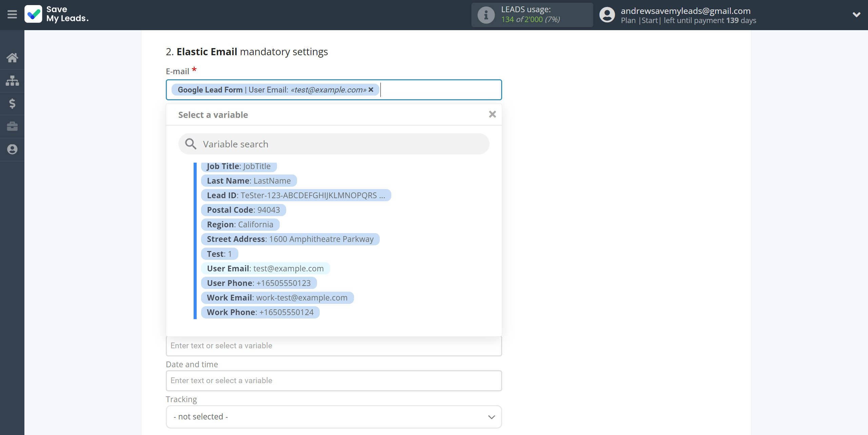Select Postal Code variable
This screenshot has height=435, width=868.
(243, 210)
